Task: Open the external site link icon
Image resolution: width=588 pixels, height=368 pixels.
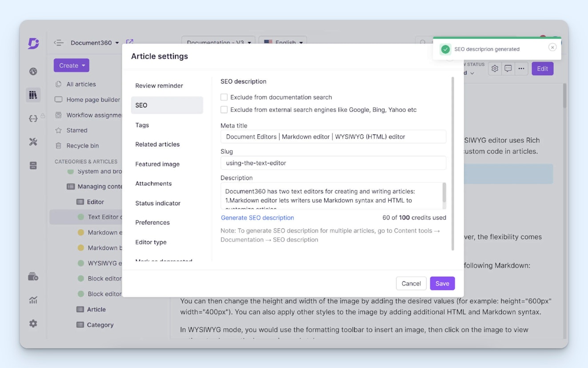Action: 129,42
